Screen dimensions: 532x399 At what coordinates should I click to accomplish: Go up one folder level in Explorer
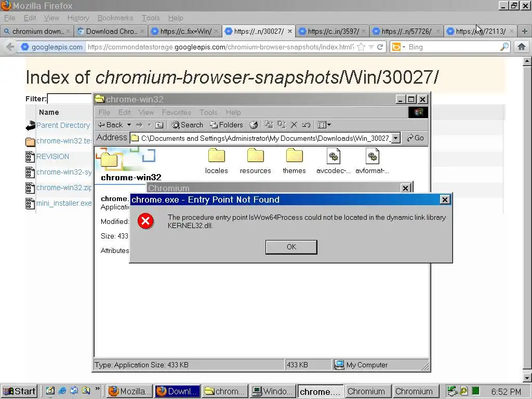tap(159, 125)
